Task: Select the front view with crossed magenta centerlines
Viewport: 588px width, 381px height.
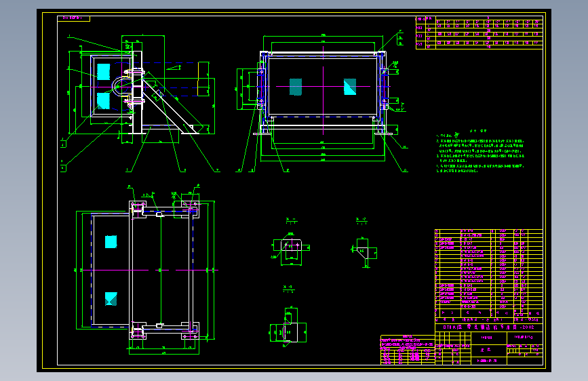Action: [323, 101]
